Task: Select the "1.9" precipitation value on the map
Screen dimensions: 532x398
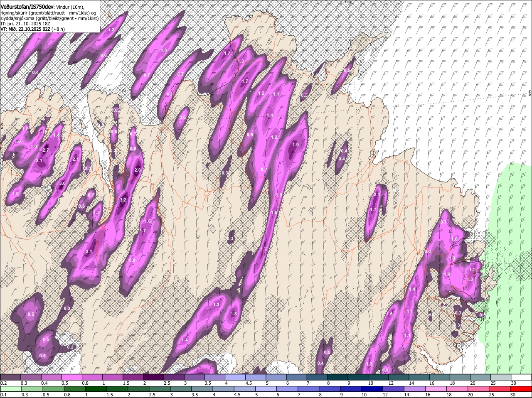Action: point(296,145)
